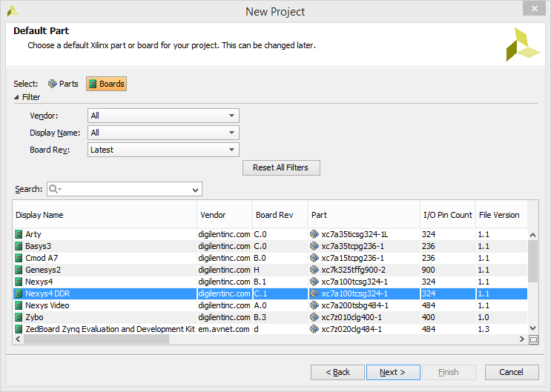The image size is (551, 392).
Task: Click the table corner settings icon
Action: coord(533,339)
